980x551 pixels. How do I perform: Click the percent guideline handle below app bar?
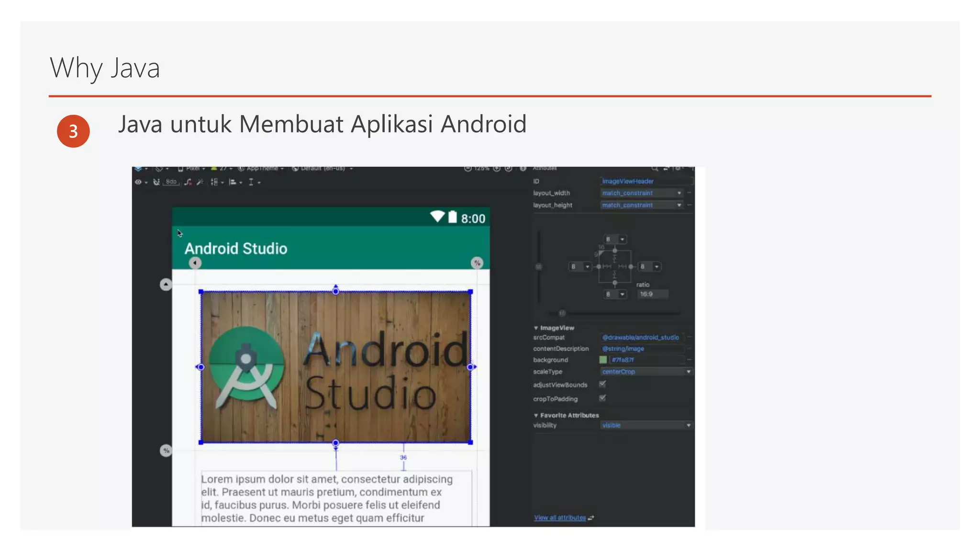coord(477,263)
